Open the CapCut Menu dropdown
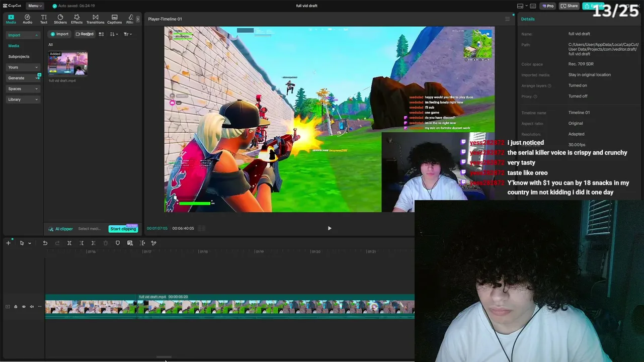This screenshot has width=644, height=362. point(35,6)
